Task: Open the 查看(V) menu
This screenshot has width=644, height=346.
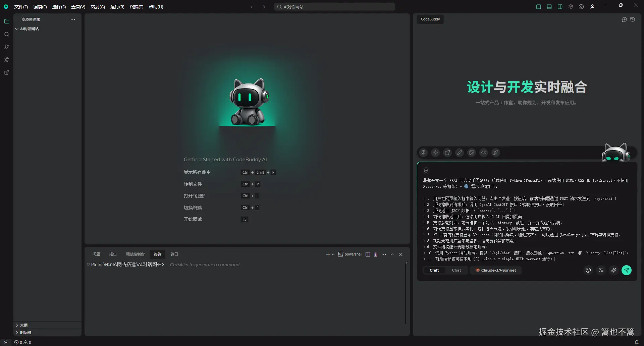Action: tap(78, 7)
